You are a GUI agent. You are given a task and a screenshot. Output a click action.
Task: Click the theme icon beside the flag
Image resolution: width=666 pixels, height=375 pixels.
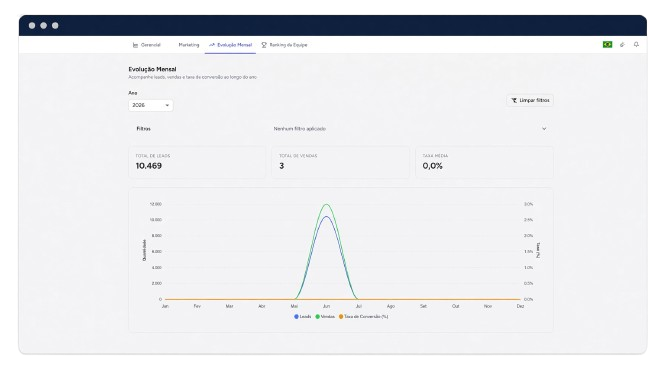pos(622,45)
